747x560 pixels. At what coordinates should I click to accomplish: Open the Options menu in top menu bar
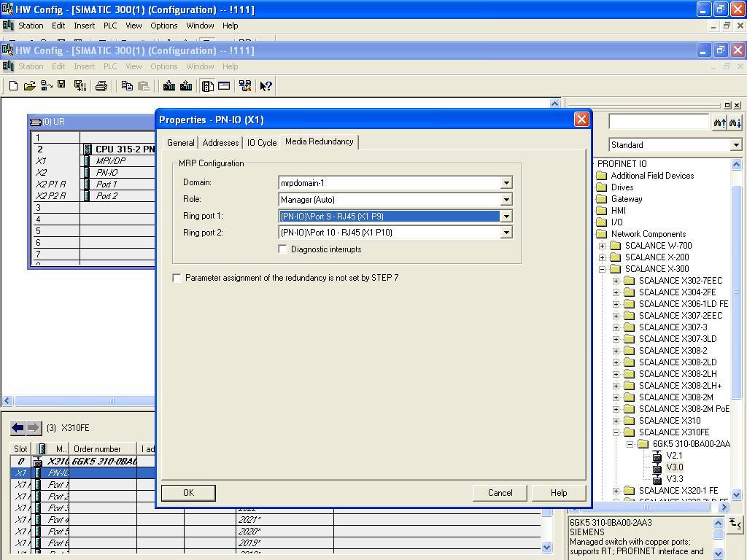point(164,26)
